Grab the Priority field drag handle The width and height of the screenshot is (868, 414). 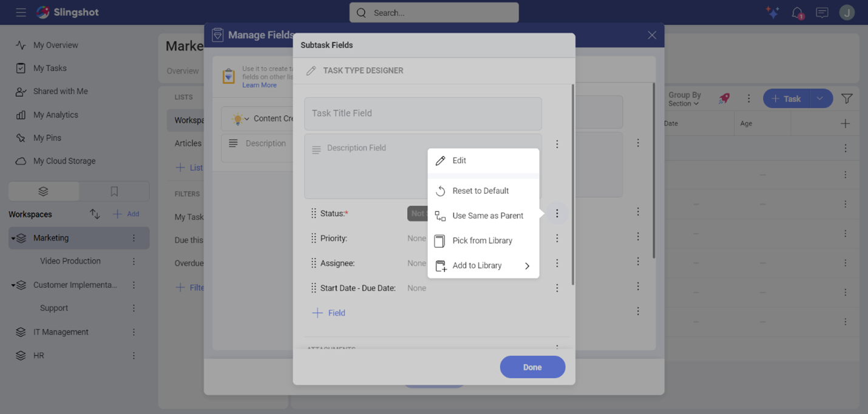point(313,239)
